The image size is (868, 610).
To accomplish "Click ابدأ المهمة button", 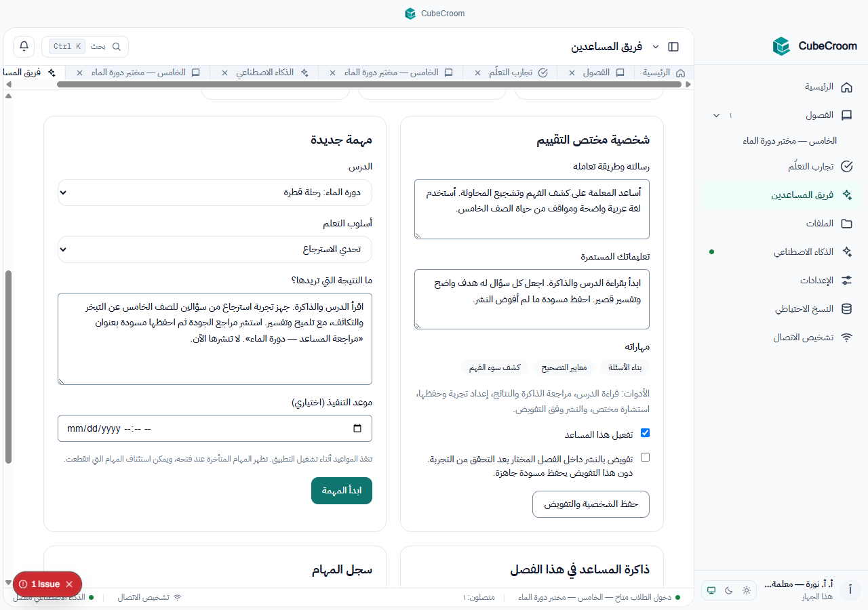I will pyautogui.click(x=342, y=491).
